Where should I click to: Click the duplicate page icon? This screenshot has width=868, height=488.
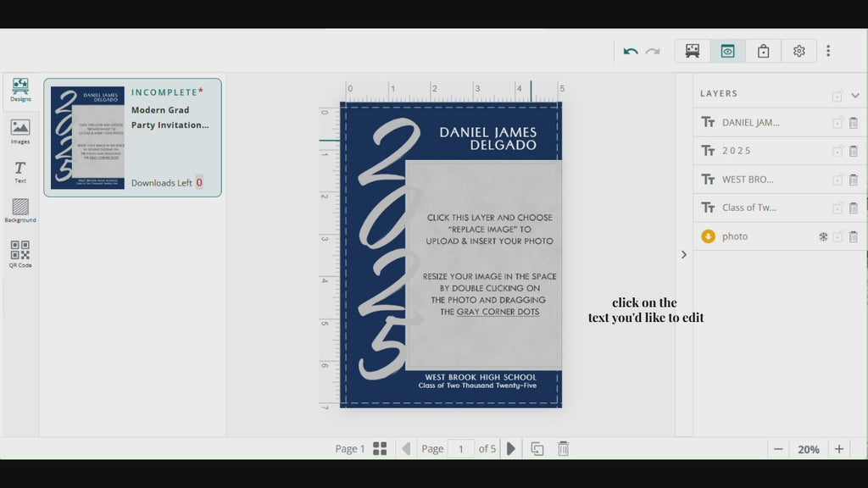(x=537, y=449)
